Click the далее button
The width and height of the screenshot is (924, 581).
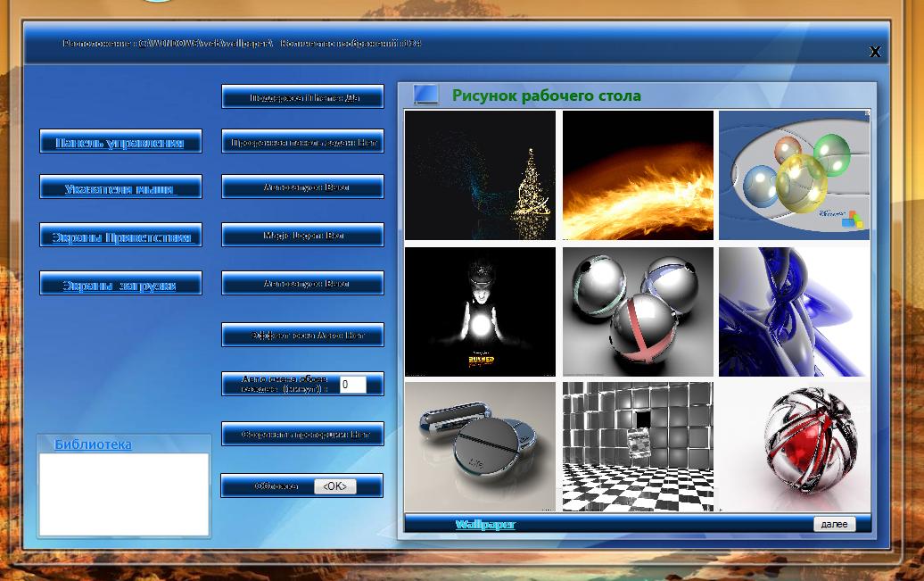tap(835, 524)
